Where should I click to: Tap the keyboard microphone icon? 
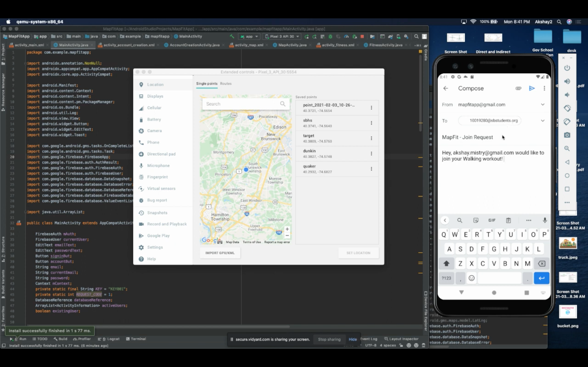tap(545, 220)
